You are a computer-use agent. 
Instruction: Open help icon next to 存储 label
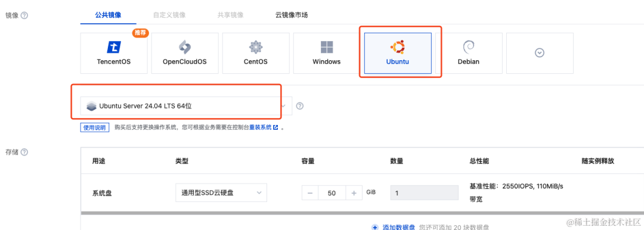tap(24, 152)
